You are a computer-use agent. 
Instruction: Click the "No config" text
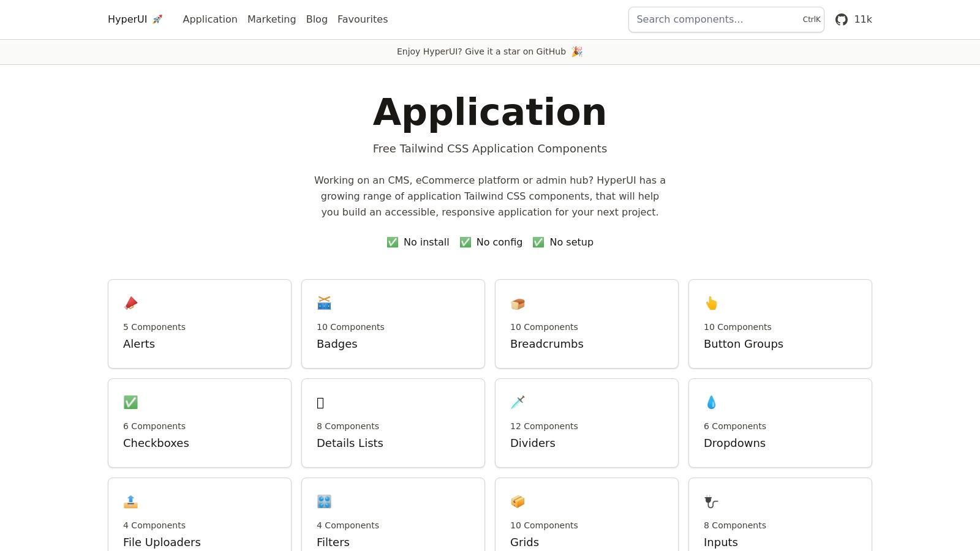coord(499,242)
